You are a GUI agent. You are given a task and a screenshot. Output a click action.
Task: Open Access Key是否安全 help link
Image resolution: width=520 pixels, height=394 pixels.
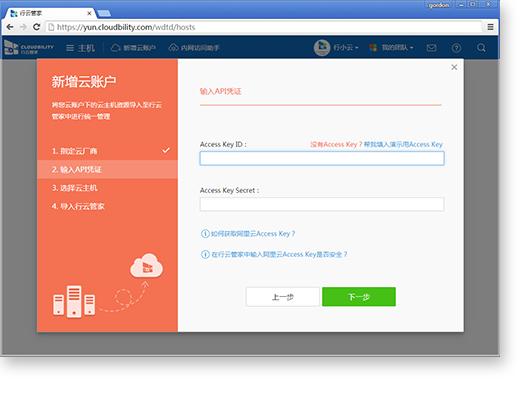(x=279, y=254)
